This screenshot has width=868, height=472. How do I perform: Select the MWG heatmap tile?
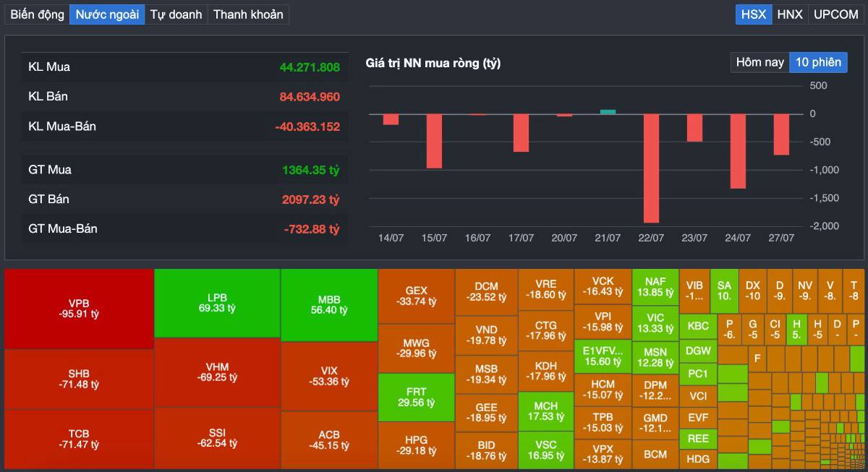[417, 348]
